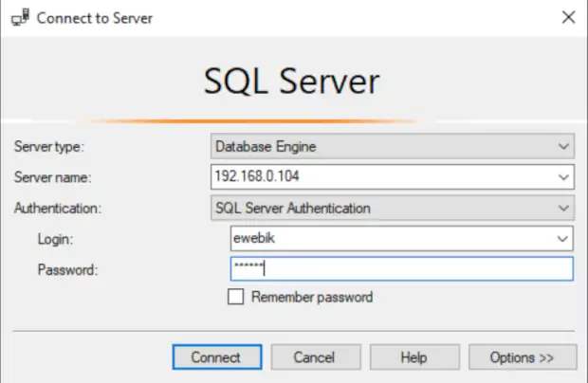This screenshot has height=383, width=588.
Task: Open the Server type dropdown arrow
Action: [x=563, y=146]
